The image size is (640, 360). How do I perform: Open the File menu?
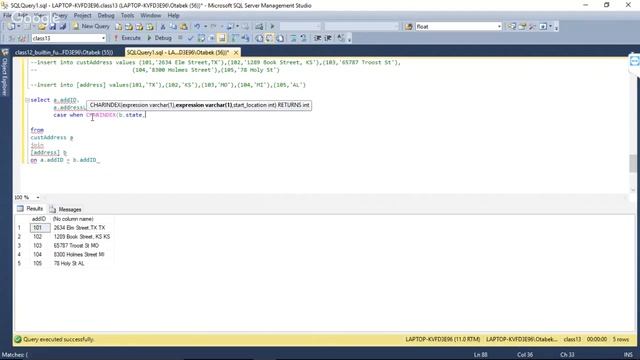coord(7,16)
